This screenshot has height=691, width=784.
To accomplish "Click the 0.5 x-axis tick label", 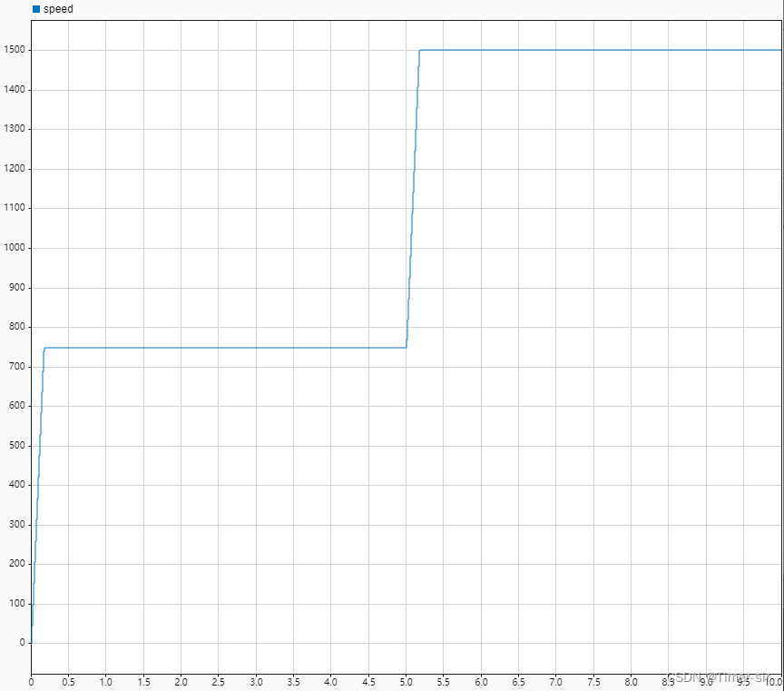I will pyautogui.click(x=68, y=682).
